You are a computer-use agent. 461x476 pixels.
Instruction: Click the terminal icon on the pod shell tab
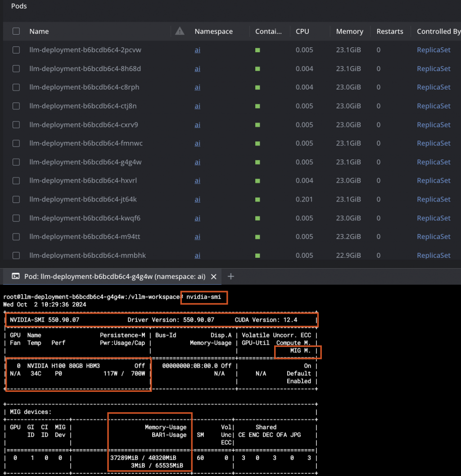coord(15,276)
